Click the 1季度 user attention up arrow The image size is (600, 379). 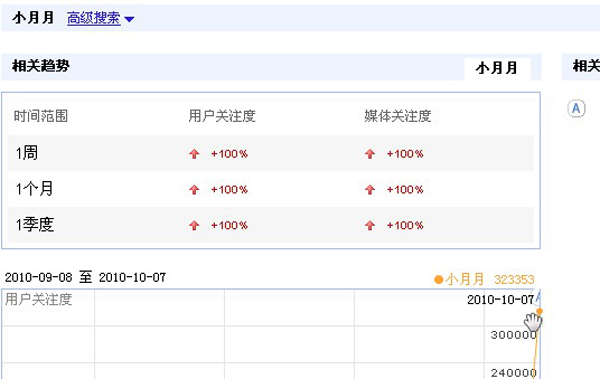(x=194, y=225)
